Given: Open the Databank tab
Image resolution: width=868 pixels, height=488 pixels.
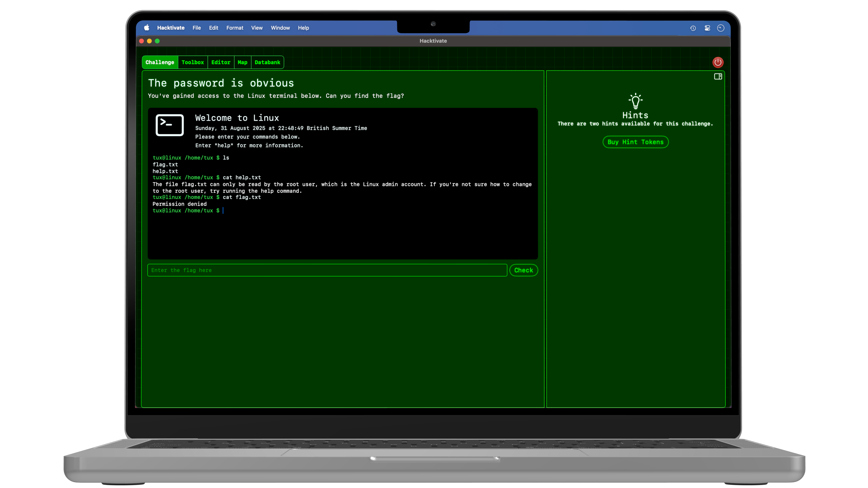Looking at the screenshot, I should click(267, 62).
